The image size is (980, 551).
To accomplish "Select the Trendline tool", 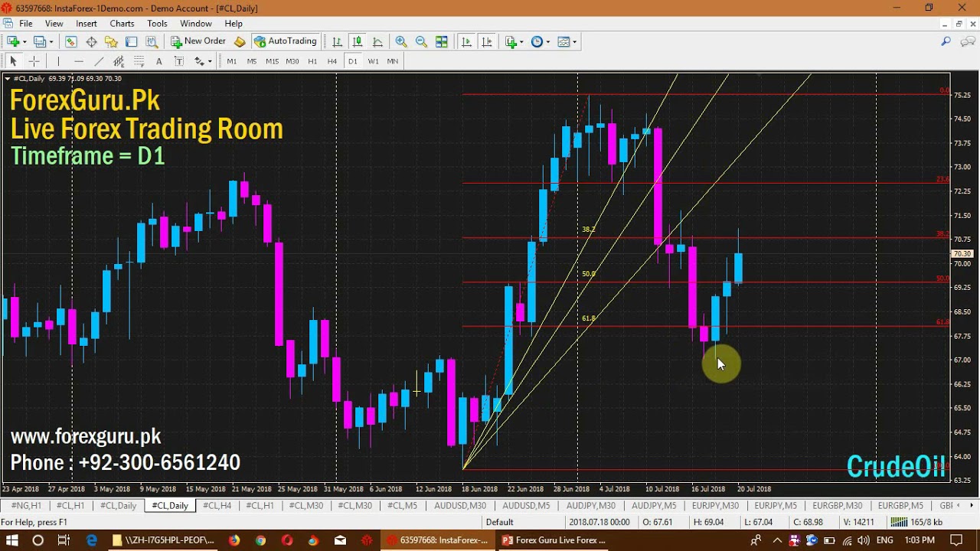I will [x=99, y=61].
